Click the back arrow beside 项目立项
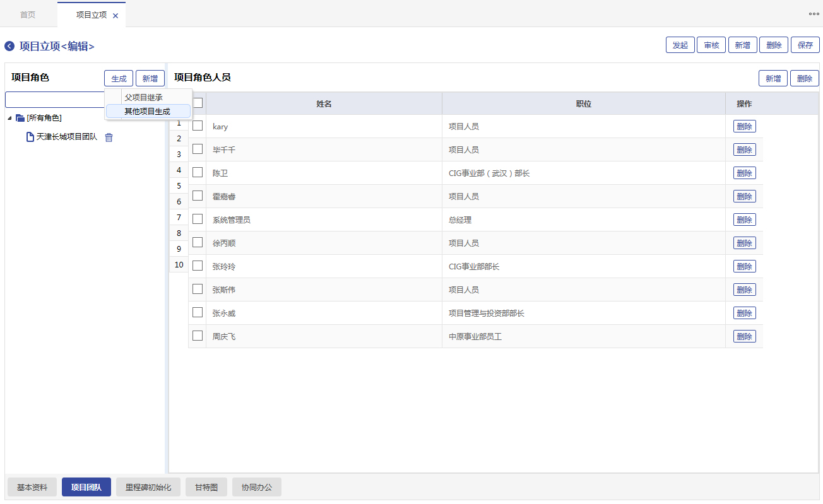Screen dimensions: 823x504 tap(9, 46)
